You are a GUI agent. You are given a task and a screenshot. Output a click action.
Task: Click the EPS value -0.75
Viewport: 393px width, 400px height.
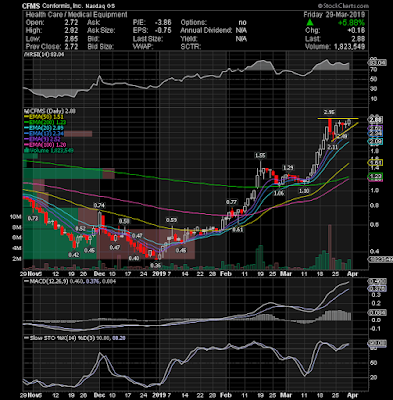(x=163, y=31)
